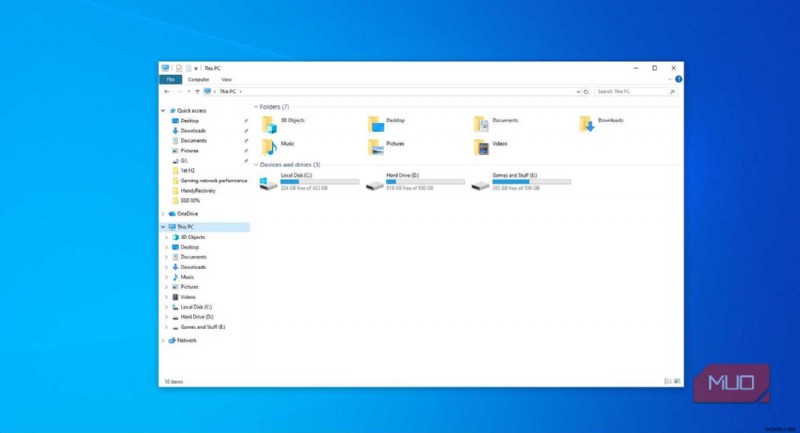Viewport: 800px width, 433px height.
Task: Expand Local Disk (C:) in navigation pane
Action: [x=166, y=307]
